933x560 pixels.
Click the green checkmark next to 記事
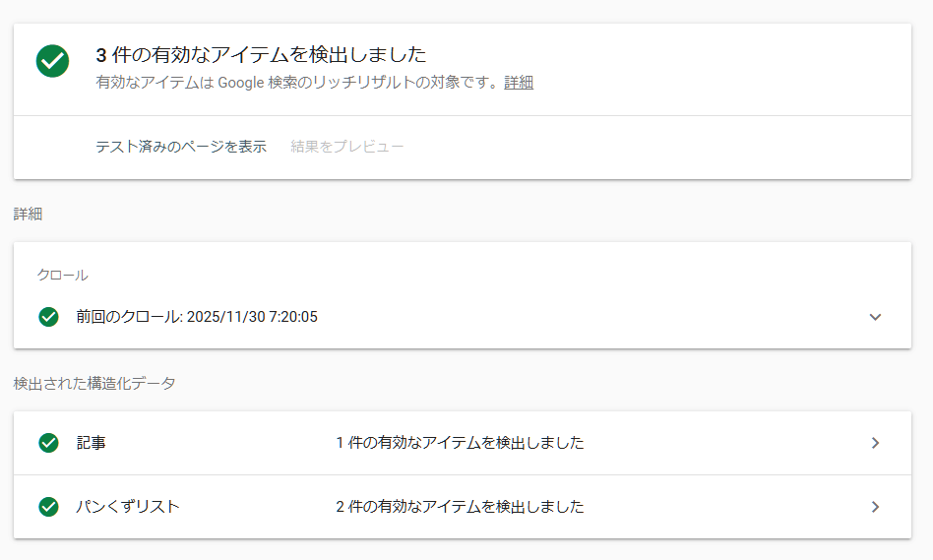pos(48,443)
